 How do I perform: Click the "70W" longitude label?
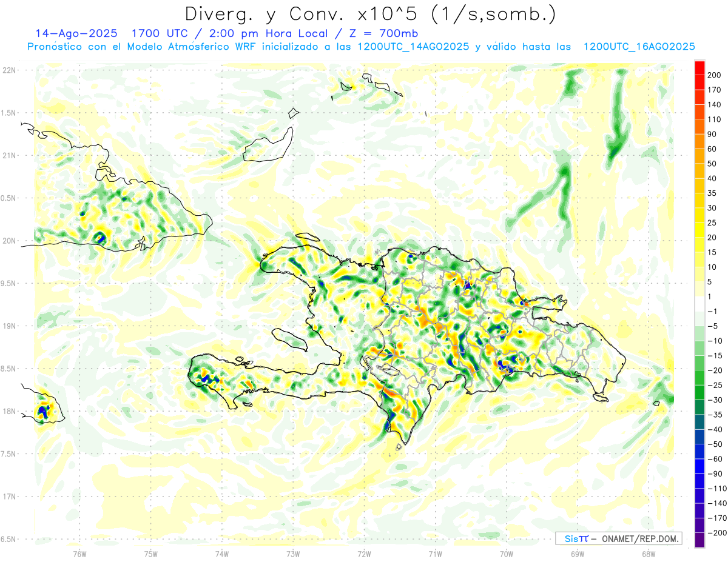[x=507, y=554]
